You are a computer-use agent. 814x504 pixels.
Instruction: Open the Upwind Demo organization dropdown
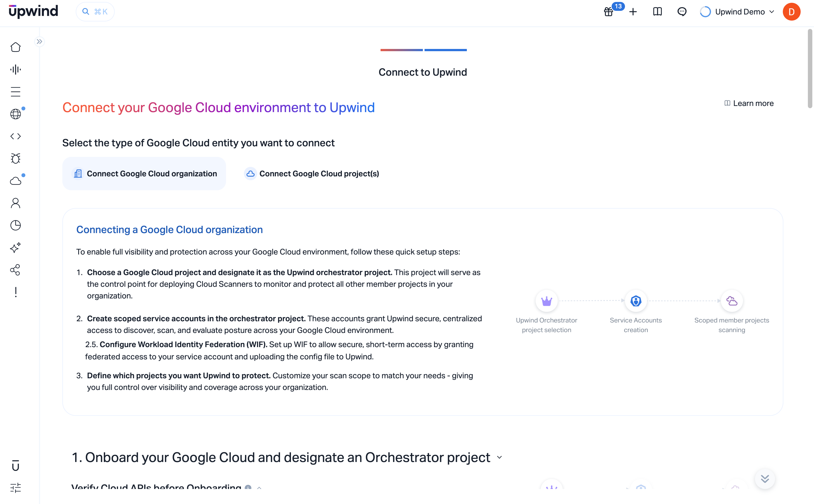tap(737, 12)
